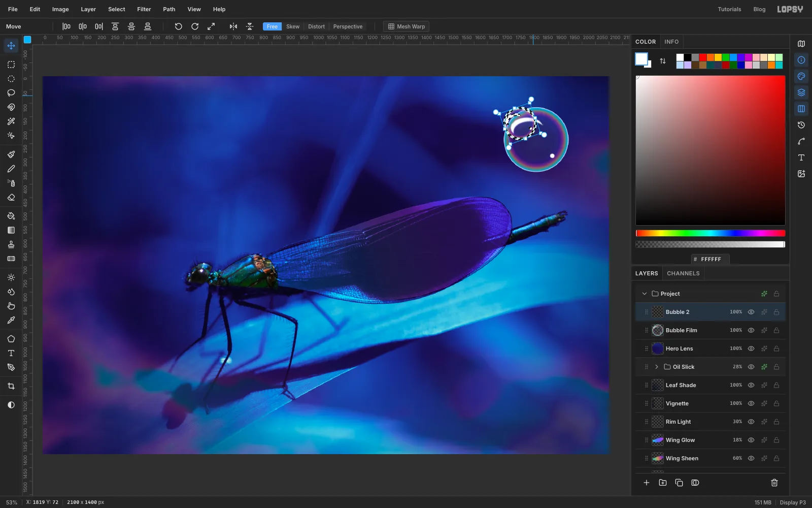Lock the Wing Glow layer
Viewport: 812px width, 508px height.
[776, 440]
